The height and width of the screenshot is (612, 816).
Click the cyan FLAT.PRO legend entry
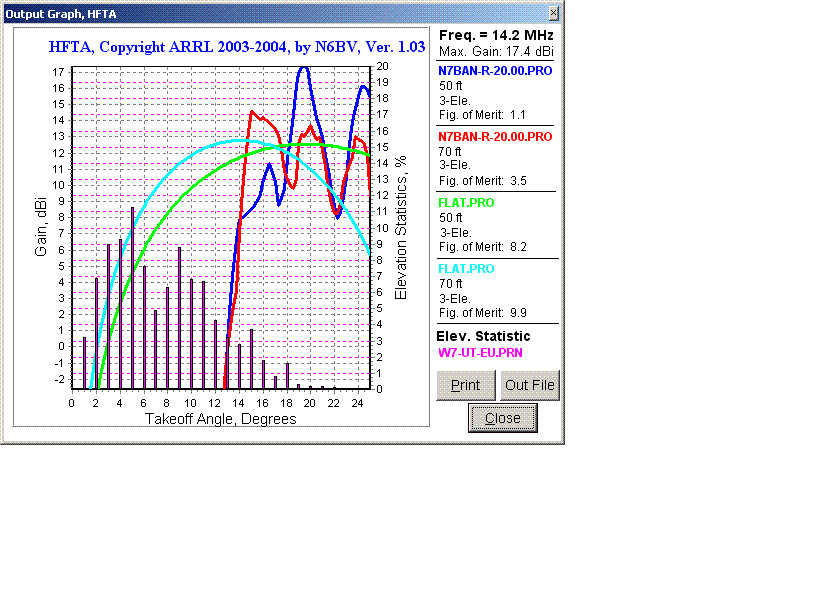coord(466,269)
